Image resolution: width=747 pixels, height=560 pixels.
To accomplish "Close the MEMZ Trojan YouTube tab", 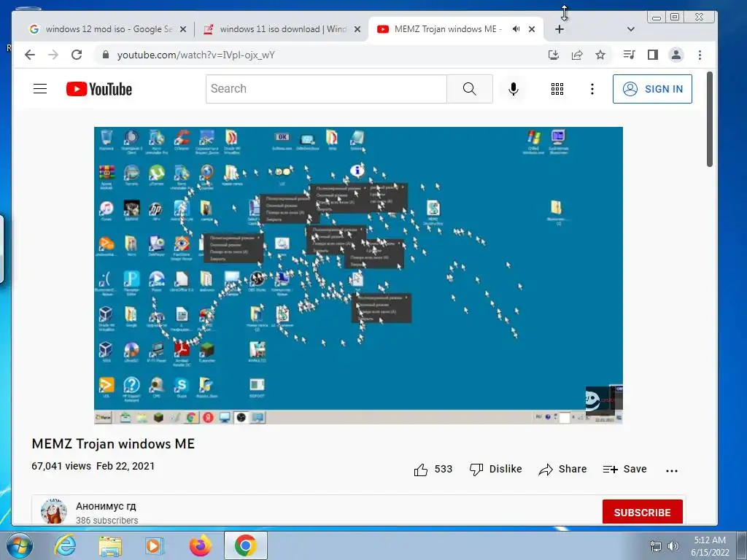I will pos(532,29).
